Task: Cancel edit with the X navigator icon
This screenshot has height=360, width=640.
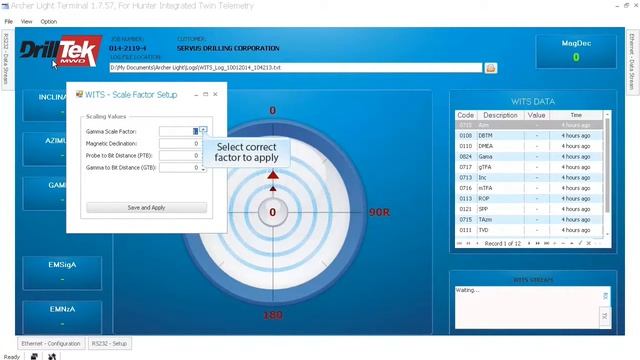Action: (589, 243)
